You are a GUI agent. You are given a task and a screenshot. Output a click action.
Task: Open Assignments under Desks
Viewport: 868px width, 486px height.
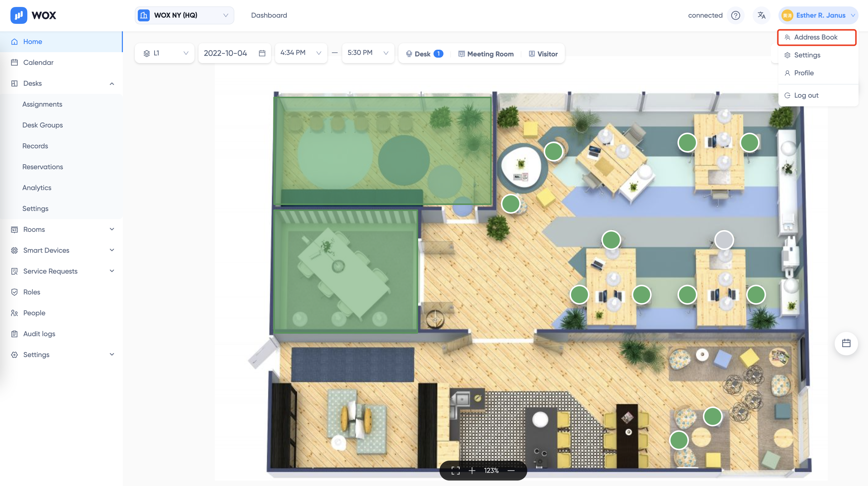tap(42, 104)
